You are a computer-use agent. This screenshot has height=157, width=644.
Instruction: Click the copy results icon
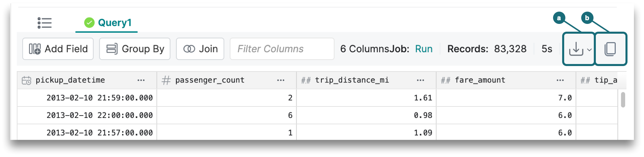(610, 49)
